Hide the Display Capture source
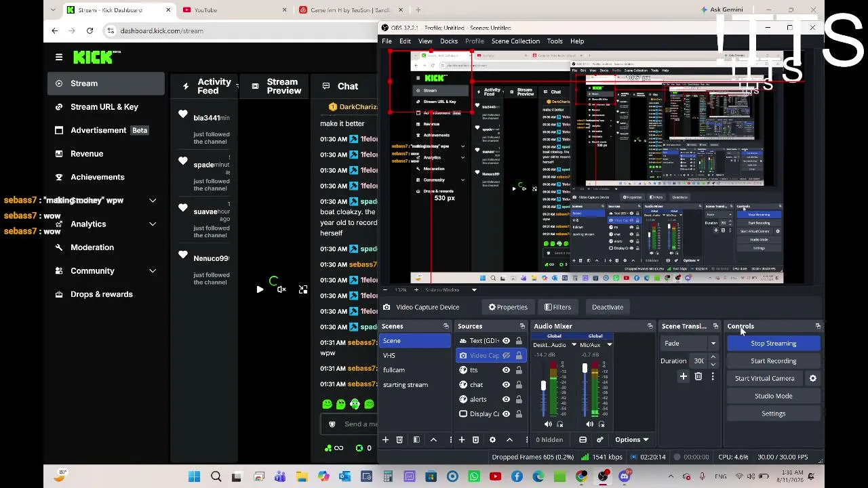The image size is (868, 488). pyautogui.click(x=506, y=414)
